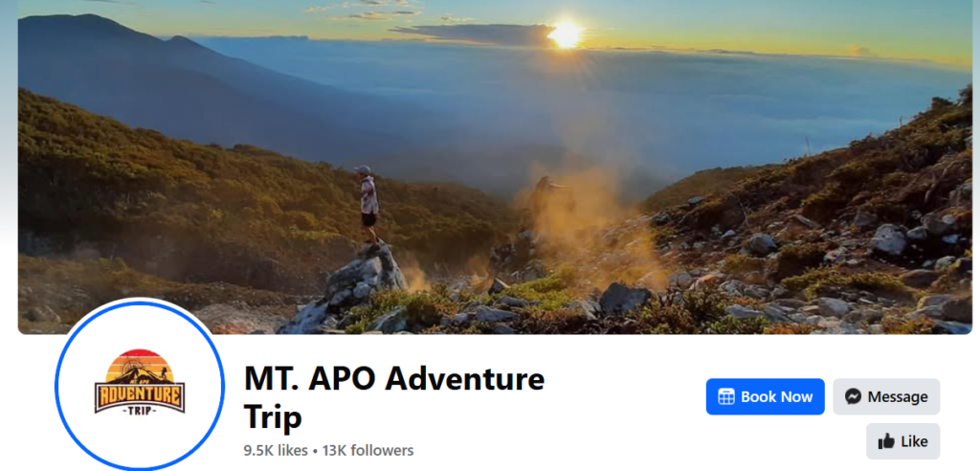Like the page with the Like button

(x=902, y=441)
